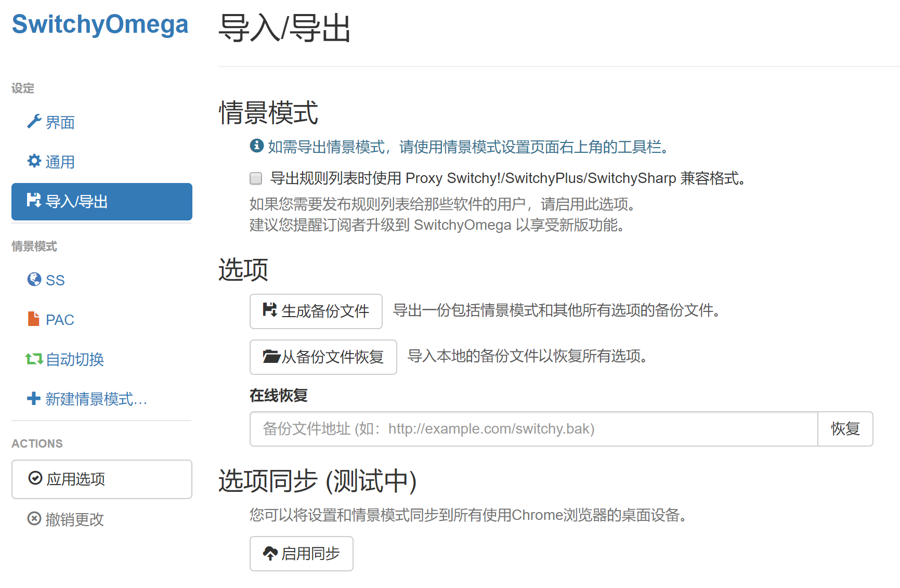The width and height of the screenshot is (900, 588).
Task: Open the 导入/导出 sidebar tab
Action: [102, 202]
